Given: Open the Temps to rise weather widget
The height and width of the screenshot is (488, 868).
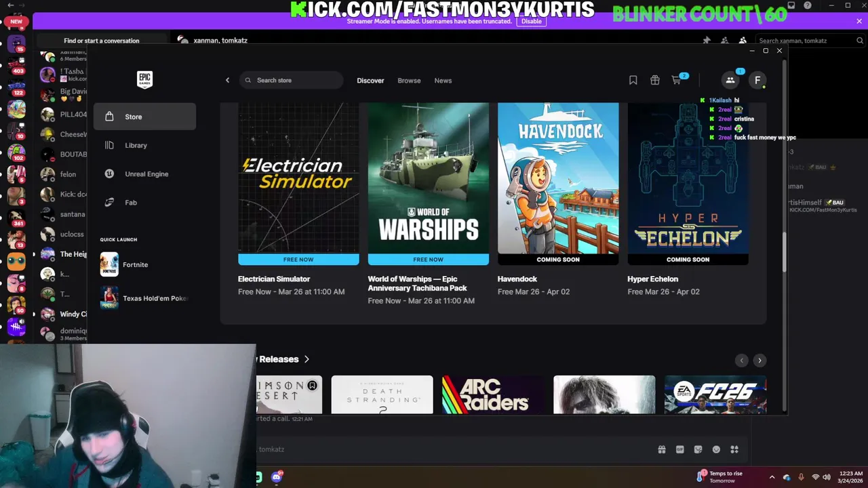Looking at the screenshot, I should click(720, 477).
